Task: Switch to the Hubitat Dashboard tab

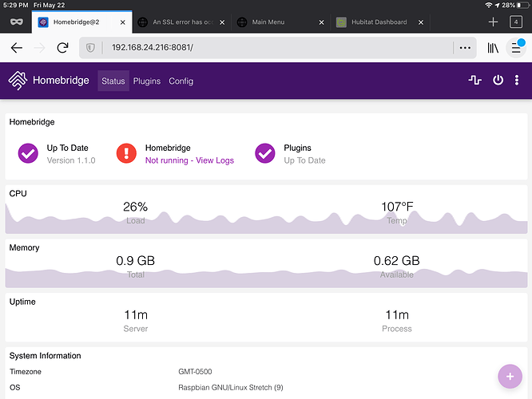Action: point(379,22)
